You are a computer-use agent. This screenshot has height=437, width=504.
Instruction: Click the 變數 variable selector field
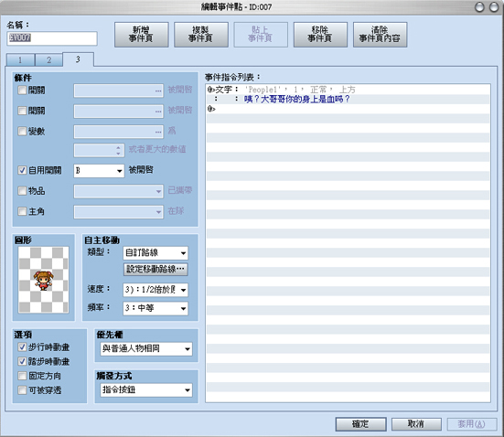[x=119, y=132]
